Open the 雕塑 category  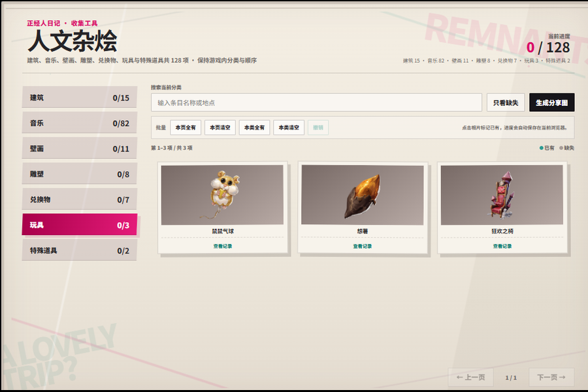click(80, 174)
